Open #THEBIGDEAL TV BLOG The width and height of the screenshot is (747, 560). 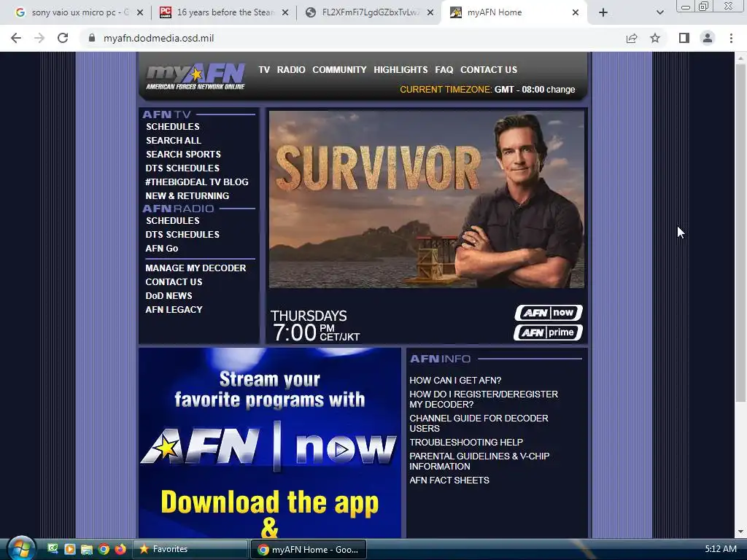pyautogui.click(x=197, y=182)
